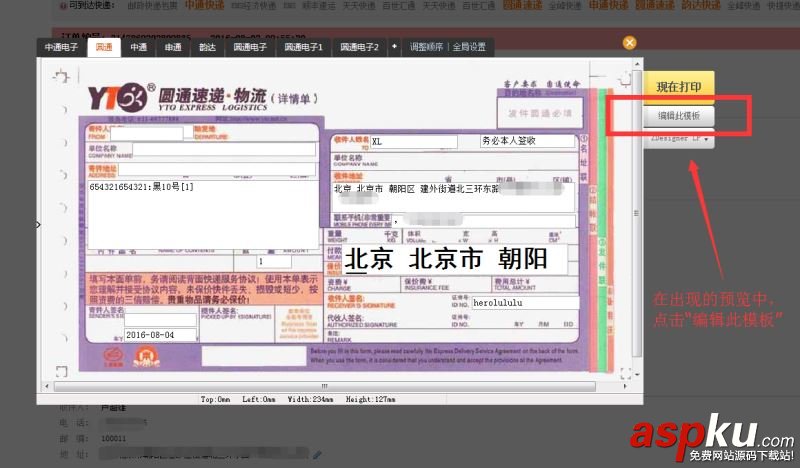Click postal code 100011 in background page
The image size is (800, 468).
(x=113, y=438)
